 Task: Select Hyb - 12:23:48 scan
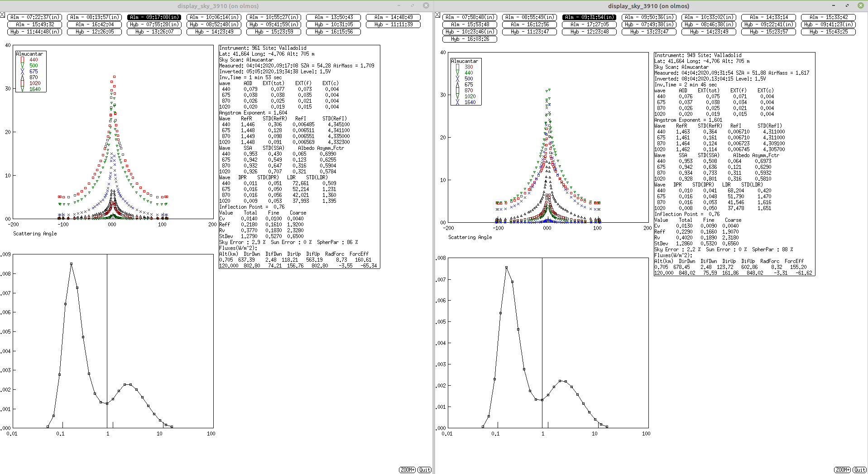(x=590, y=32)
